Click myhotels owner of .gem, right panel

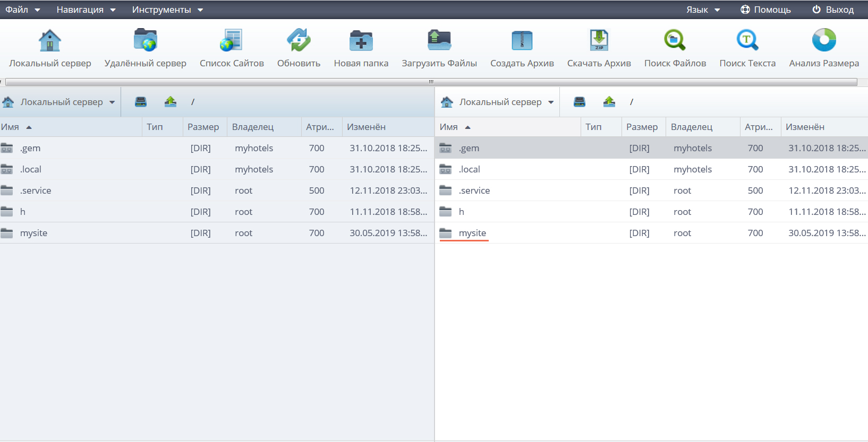click(693, 148)
